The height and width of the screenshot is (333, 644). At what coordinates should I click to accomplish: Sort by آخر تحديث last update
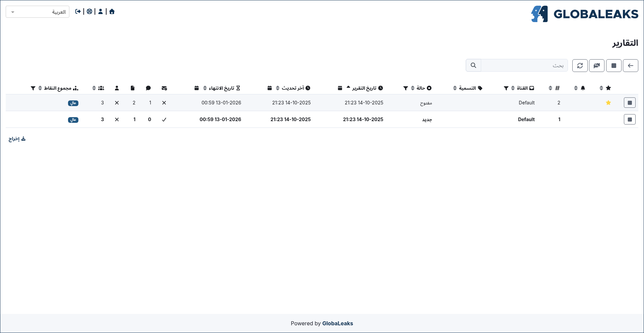[x=278, y=88]
